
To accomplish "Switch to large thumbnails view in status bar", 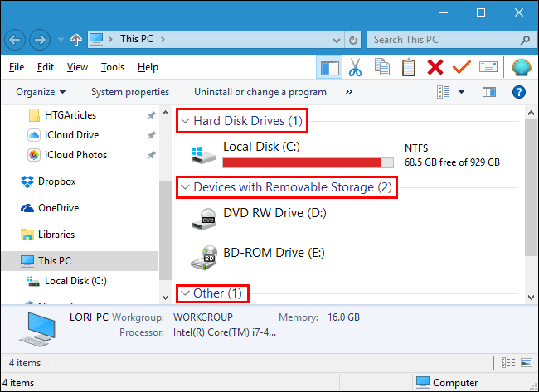I will click(x=527, y=362).
